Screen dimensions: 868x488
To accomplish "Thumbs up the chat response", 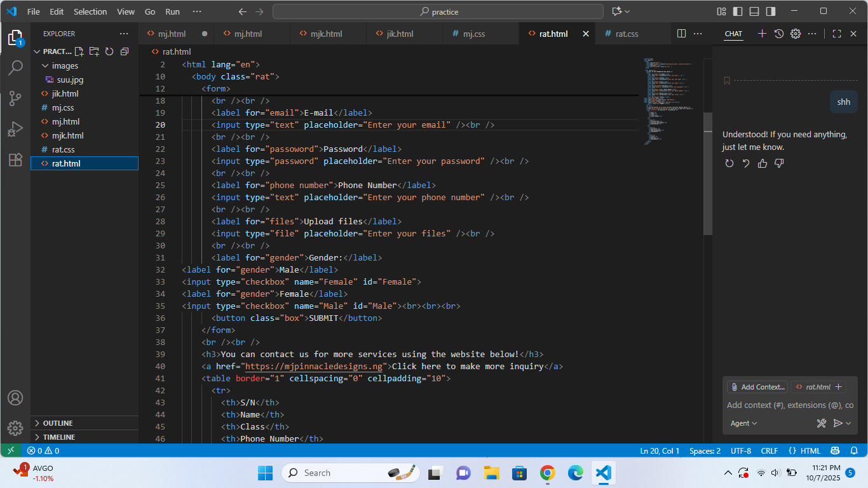I will click(x=763, y=163).
